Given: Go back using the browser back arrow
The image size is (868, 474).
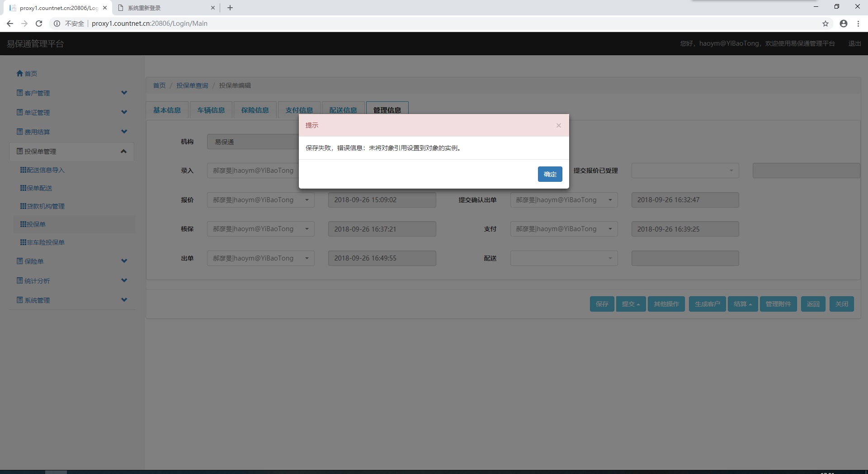Looking at the screenshot, I should point(10,24).
